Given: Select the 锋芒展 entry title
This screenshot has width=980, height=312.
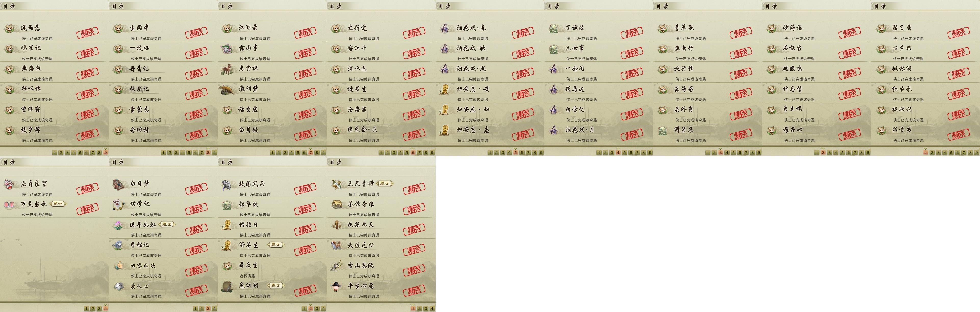Looking at the screenshot, I should pos(684,130).
